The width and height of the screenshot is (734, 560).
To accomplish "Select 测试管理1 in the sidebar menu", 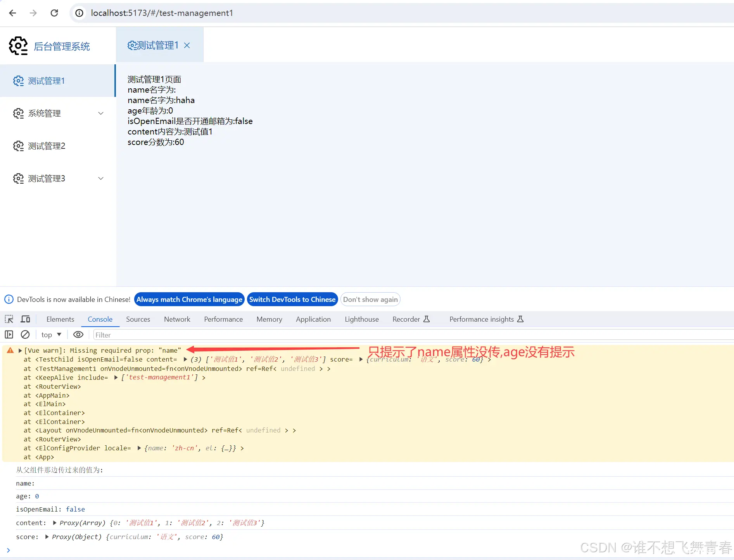I will pos(57,81).
